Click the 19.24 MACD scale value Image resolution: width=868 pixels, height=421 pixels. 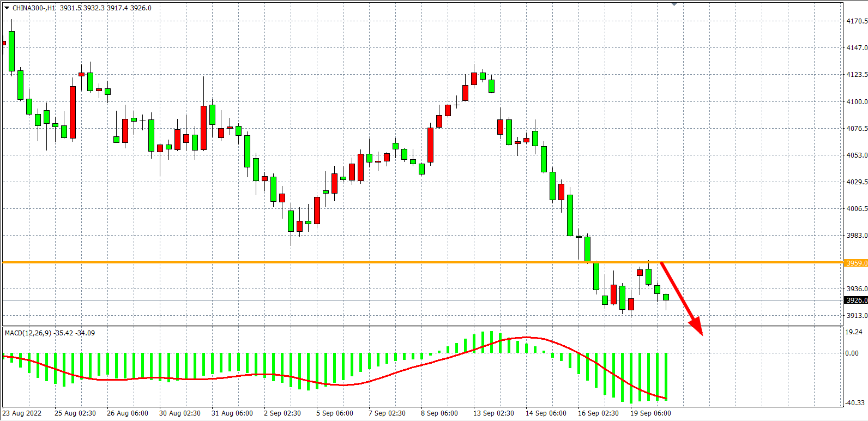tap(853, 332)
